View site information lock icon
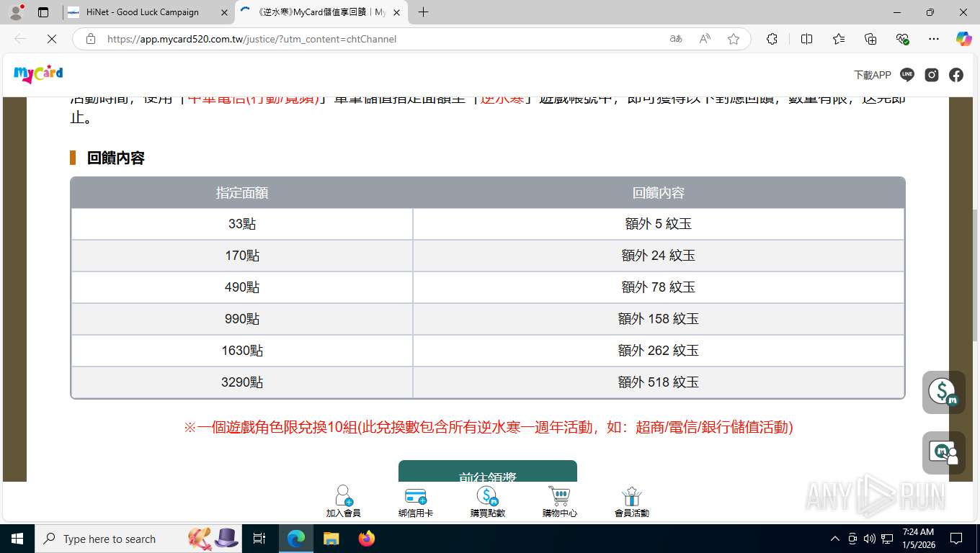 [x=91, y=39]
